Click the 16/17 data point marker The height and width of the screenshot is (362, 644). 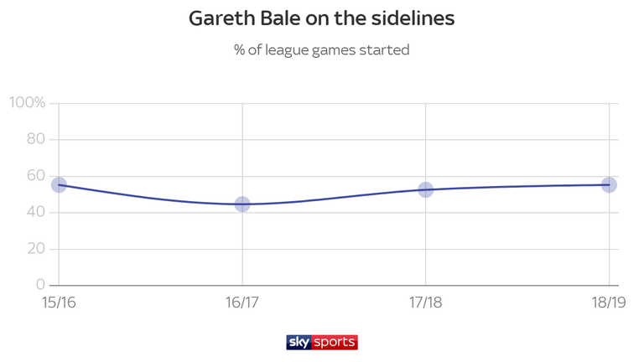coord(242,204)
